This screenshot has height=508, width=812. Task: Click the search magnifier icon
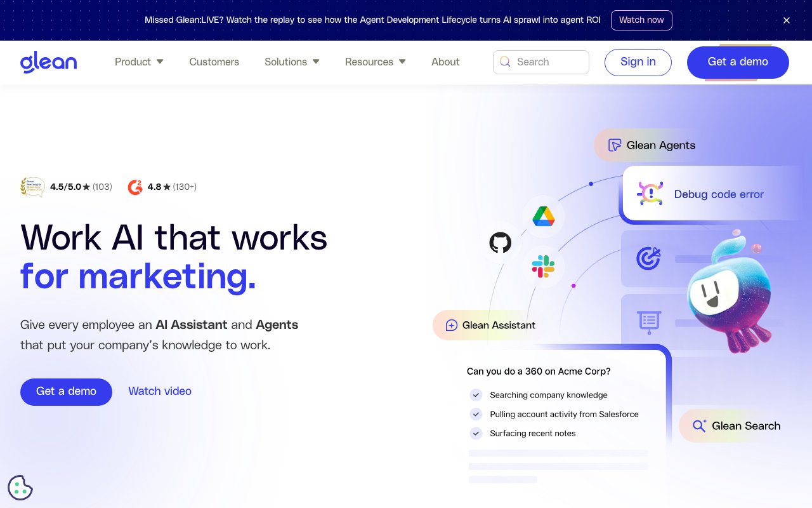[505, 62]
